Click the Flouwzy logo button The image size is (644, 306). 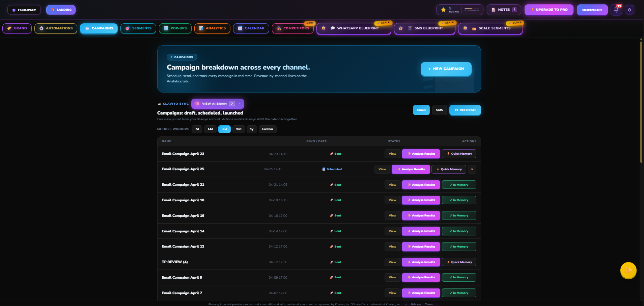coord(24,10)
